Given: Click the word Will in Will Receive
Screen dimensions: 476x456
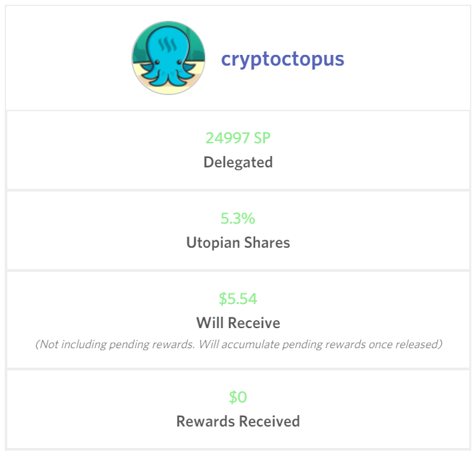Looking at the screenshot, I should click(210, 323).
